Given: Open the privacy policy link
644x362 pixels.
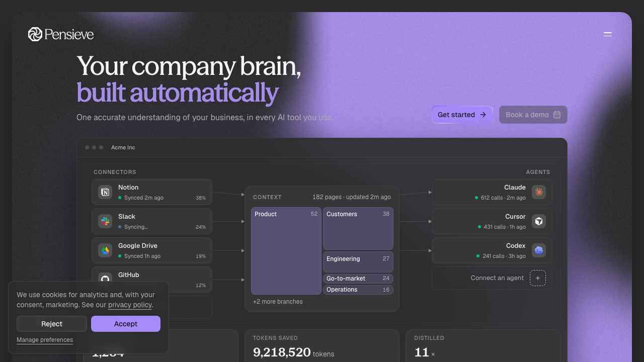Looking at the screenshot, I should 130,305.
